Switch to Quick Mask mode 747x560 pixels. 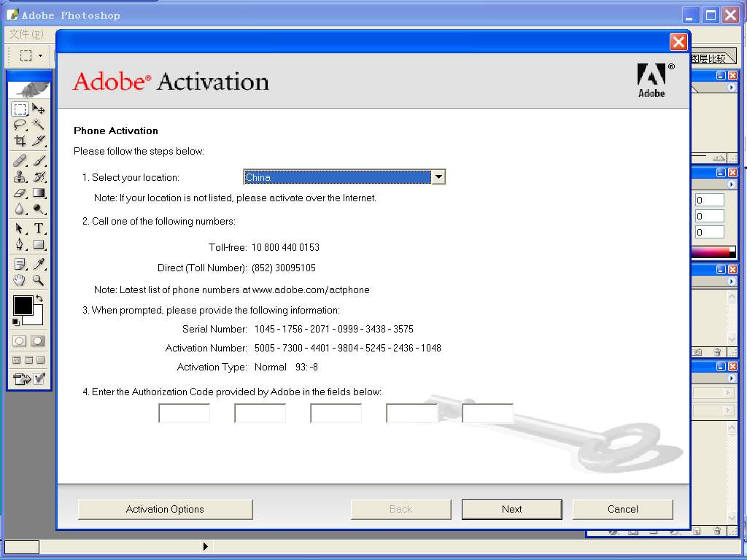(38, 341)
